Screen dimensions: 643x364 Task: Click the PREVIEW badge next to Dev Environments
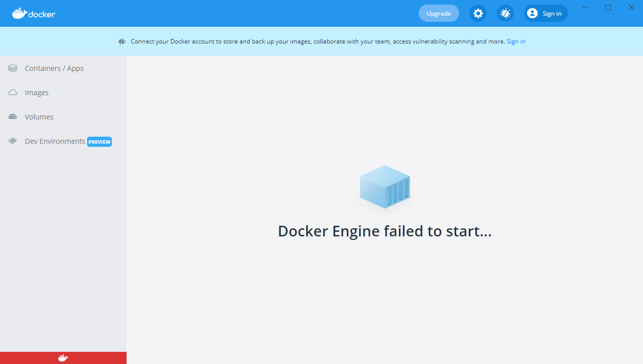[99, 142]
